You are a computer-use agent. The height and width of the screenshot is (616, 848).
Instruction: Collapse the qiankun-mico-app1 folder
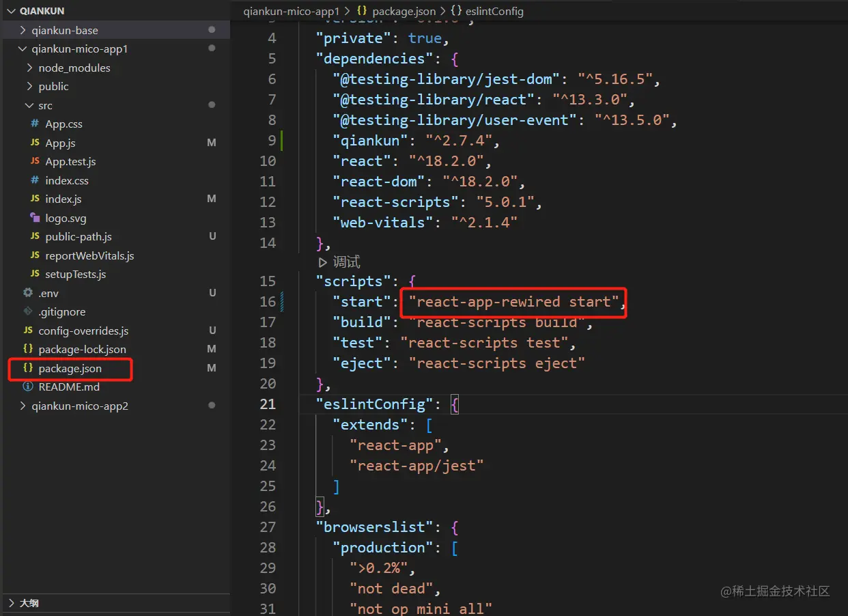23,49
